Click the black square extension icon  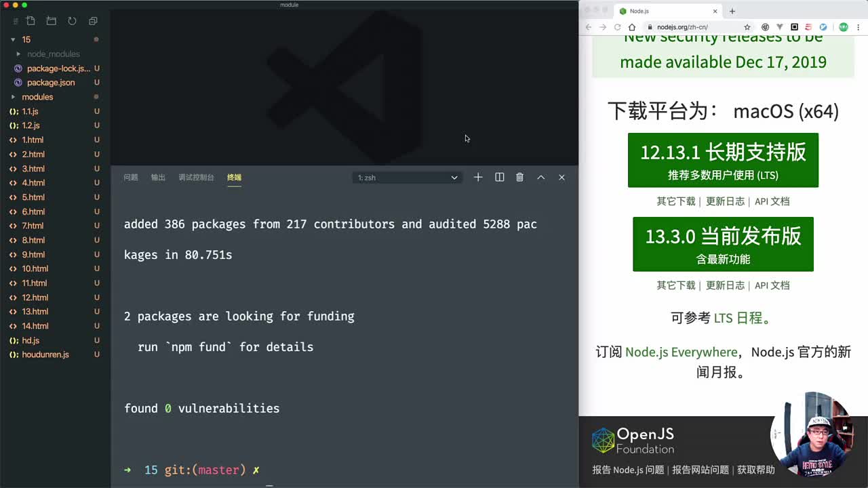click(x=795, y=27)
